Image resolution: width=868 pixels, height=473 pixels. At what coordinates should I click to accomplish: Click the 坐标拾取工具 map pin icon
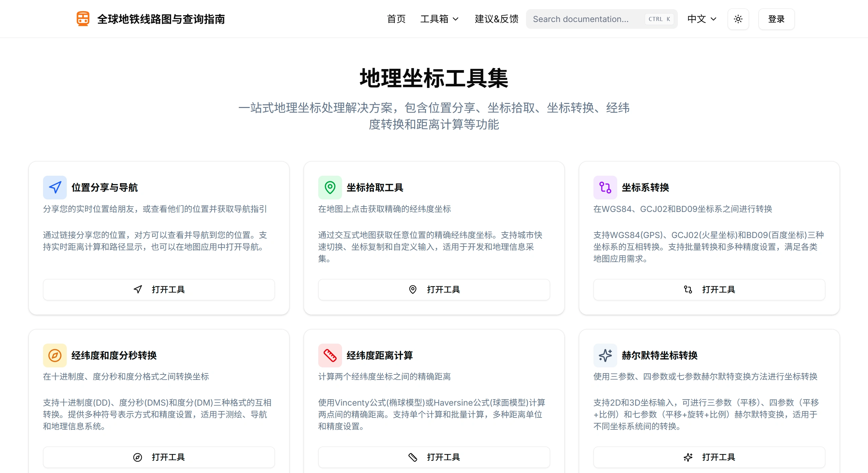(x=330, y=187)
